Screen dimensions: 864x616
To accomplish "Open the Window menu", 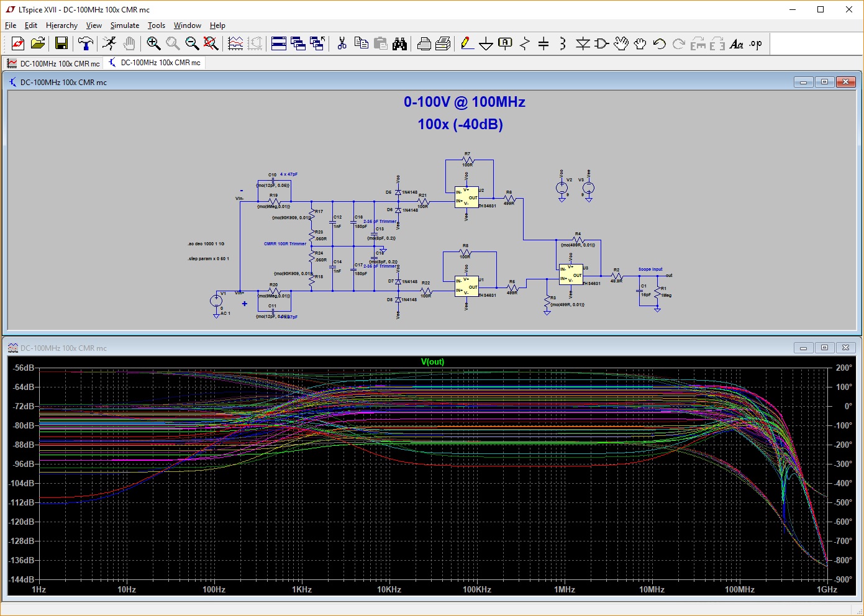I will [187, 25].
